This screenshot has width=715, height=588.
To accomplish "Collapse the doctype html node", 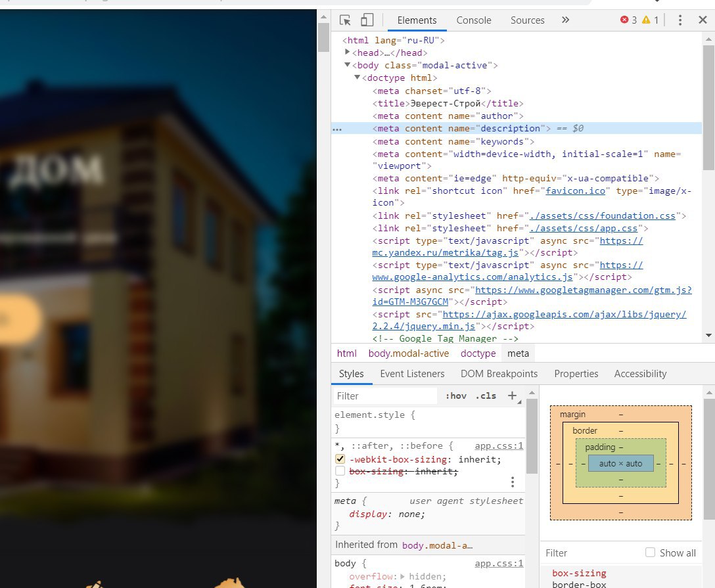I will pyautogui.click(x=357, y=78).
